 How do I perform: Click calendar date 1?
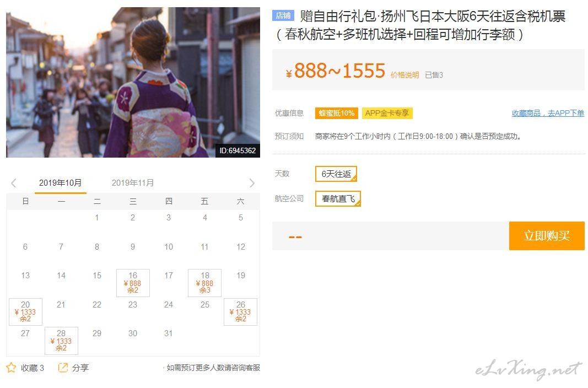pos(97,218)
